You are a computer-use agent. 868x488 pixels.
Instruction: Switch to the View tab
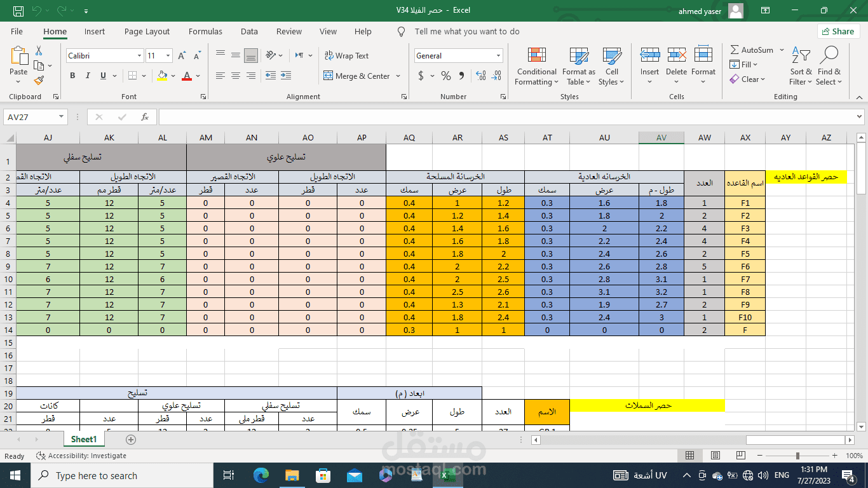(x=328, y=31)
